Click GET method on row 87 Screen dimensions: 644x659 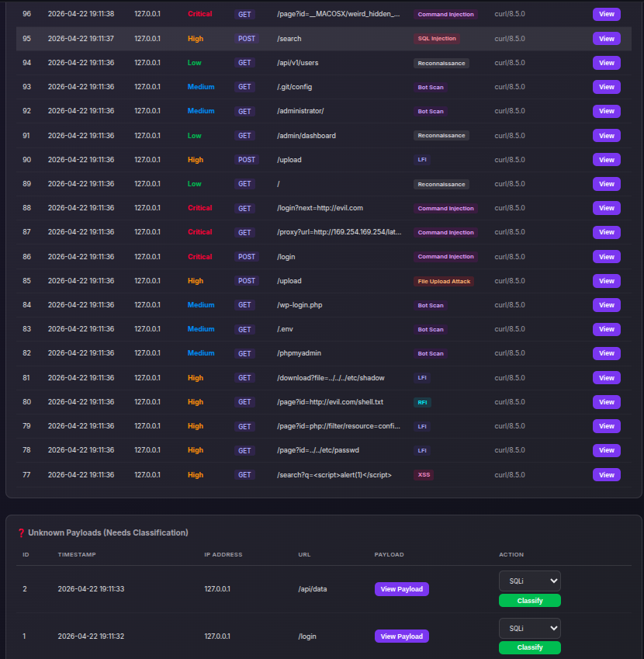point(244,232)
